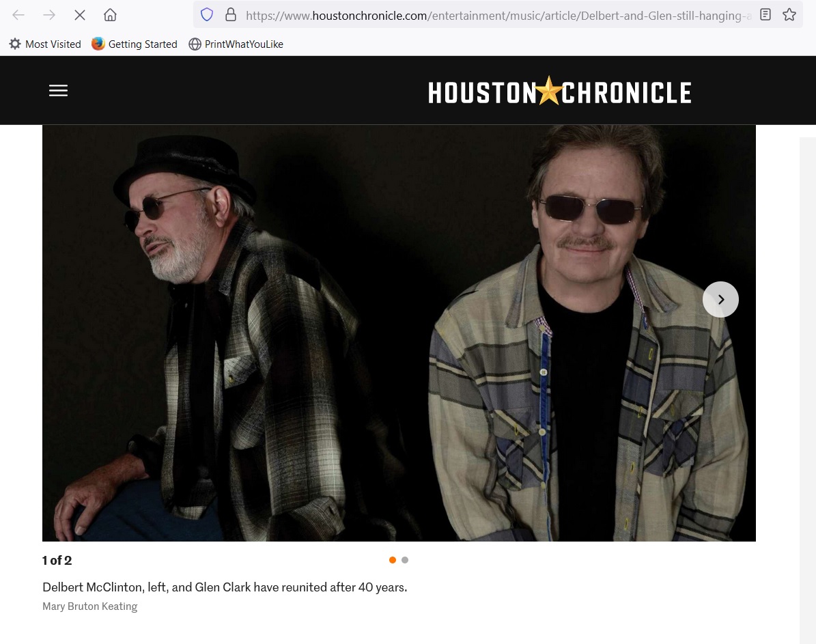The image size is (816, 644).
Task: Advance to the next gallery photo
Action: pyautogui.click(x=720, y=299)
